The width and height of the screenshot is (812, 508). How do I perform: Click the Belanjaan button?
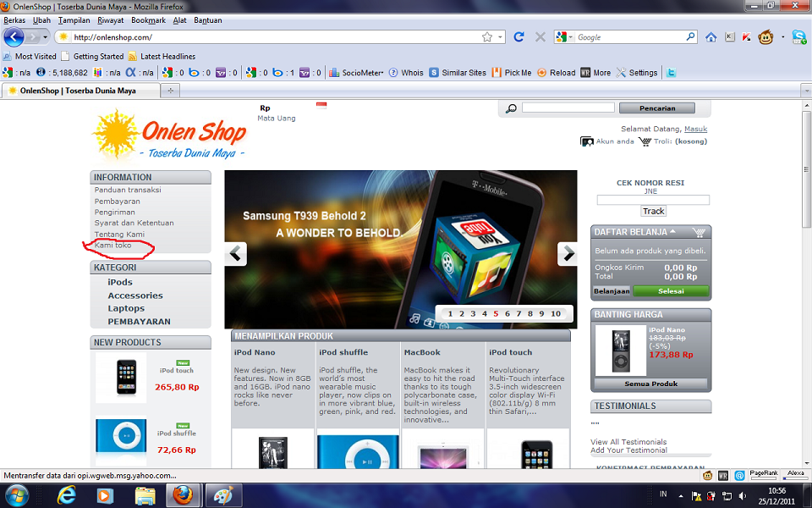coord(612,291)
